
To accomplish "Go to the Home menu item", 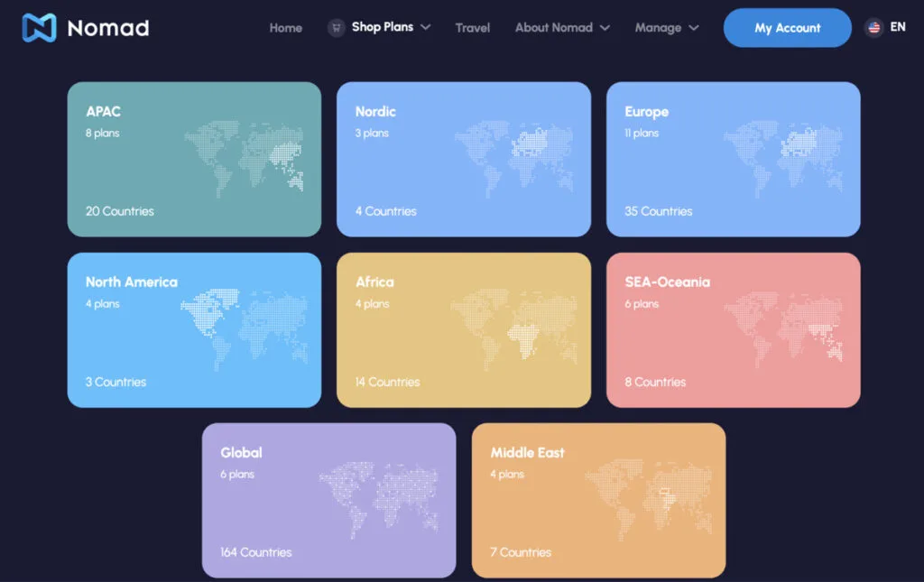I will point(286,28).
